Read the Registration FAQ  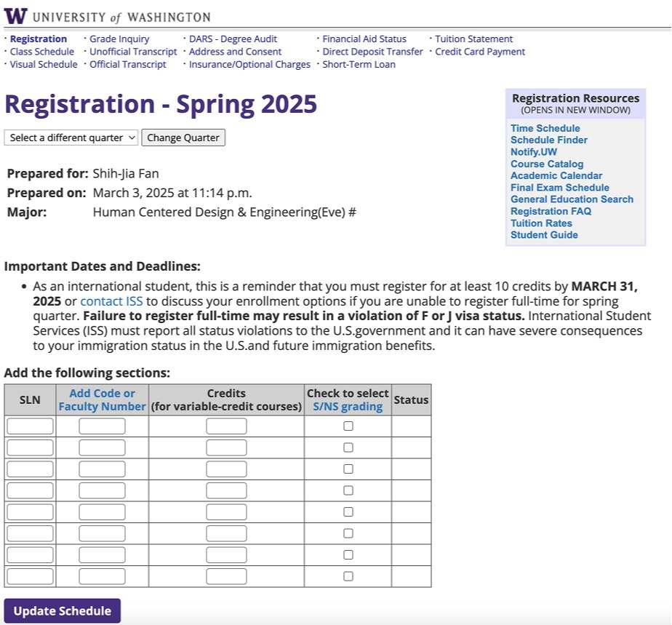click(x=551, y=211)
